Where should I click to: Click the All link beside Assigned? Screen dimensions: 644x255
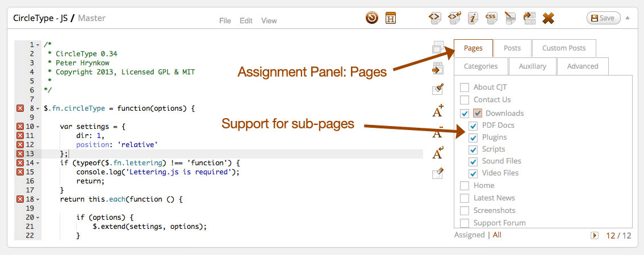pos(497,235)
